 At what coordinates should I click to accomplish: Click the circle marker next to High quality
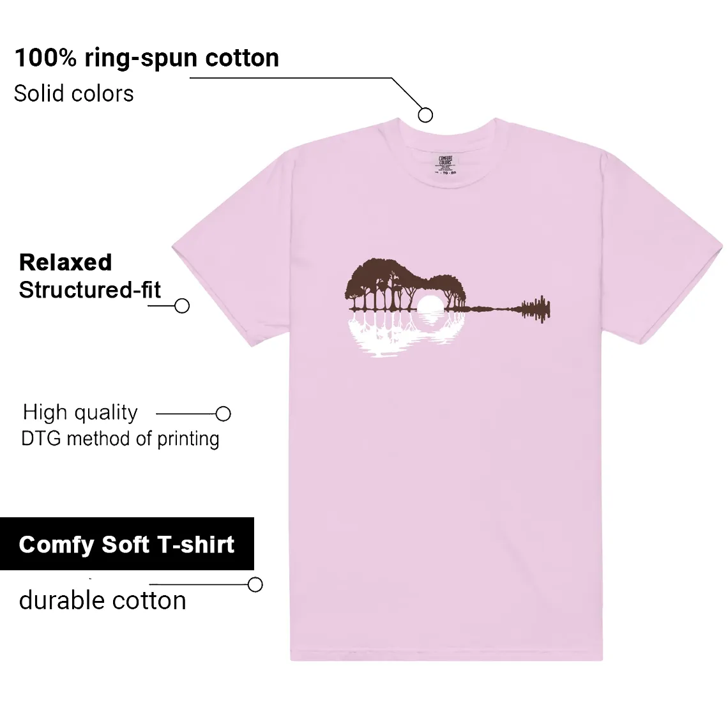click(x=224, y=414)
